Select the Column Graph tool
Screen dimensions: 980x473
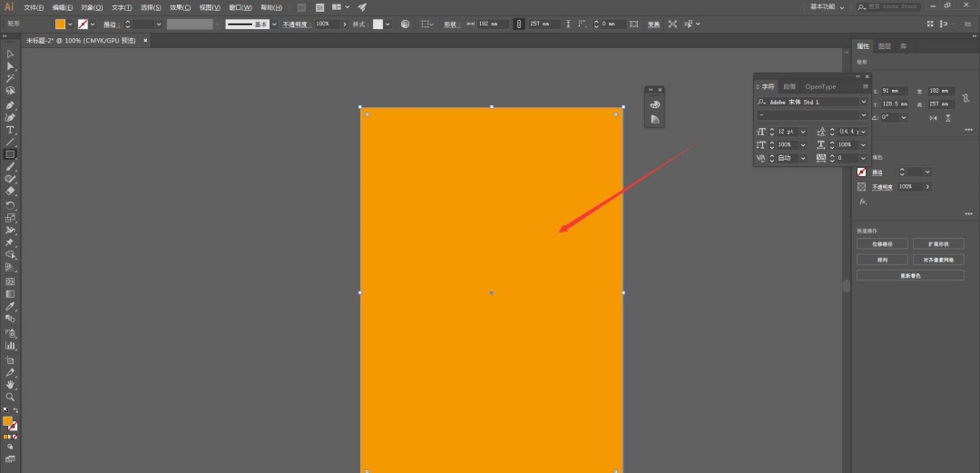[10, 345]
